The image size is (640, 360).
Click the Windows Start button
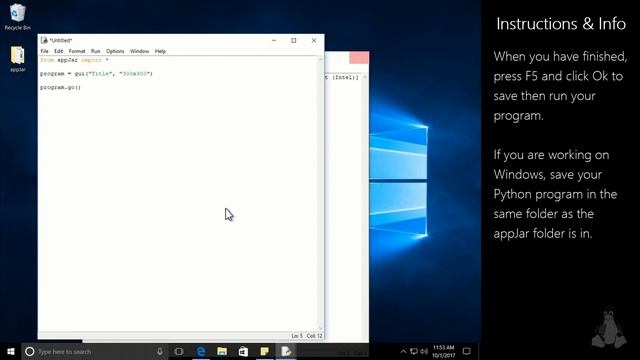[11, 351]
